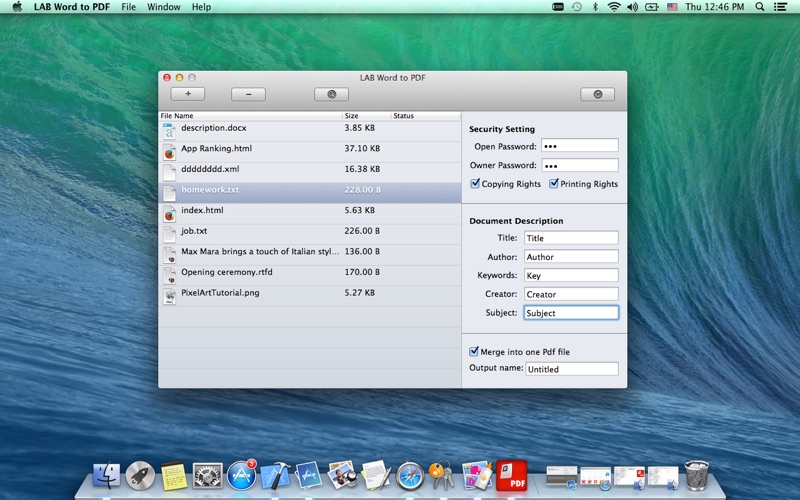Click the Size column header
The height and width of the screenshot is (500, 800).
(x=366, y=116)
